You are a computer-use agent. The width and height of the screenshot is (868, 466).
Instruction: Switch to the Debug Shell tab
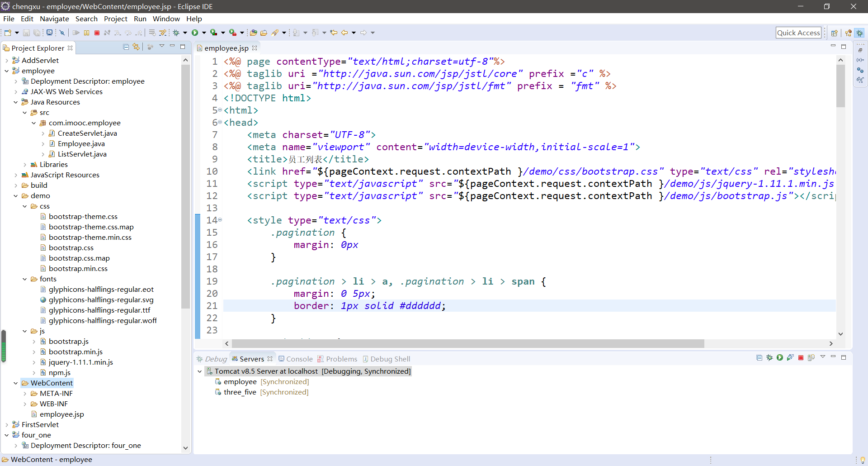386,359
